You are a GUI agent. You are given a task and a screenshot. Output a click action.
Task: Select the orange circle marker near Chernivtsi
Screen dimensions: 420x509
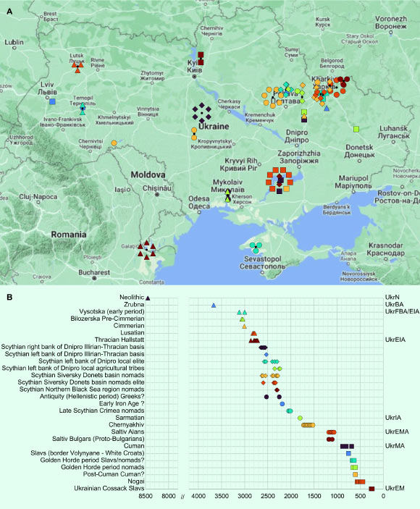114,143
